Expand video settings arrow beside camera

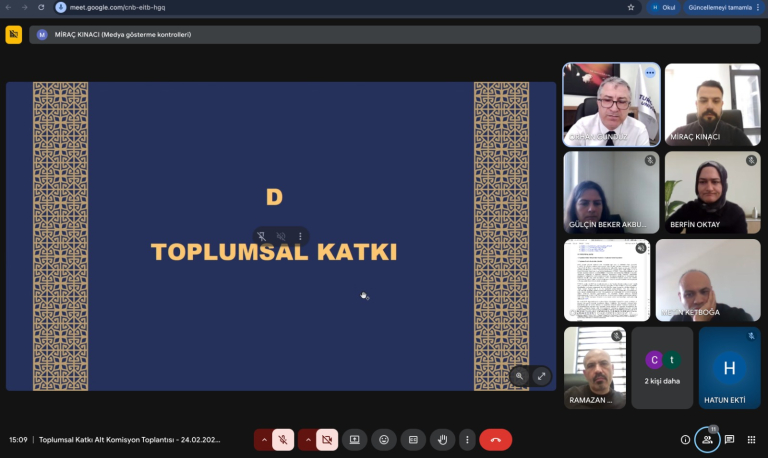(x=307, y=439)
